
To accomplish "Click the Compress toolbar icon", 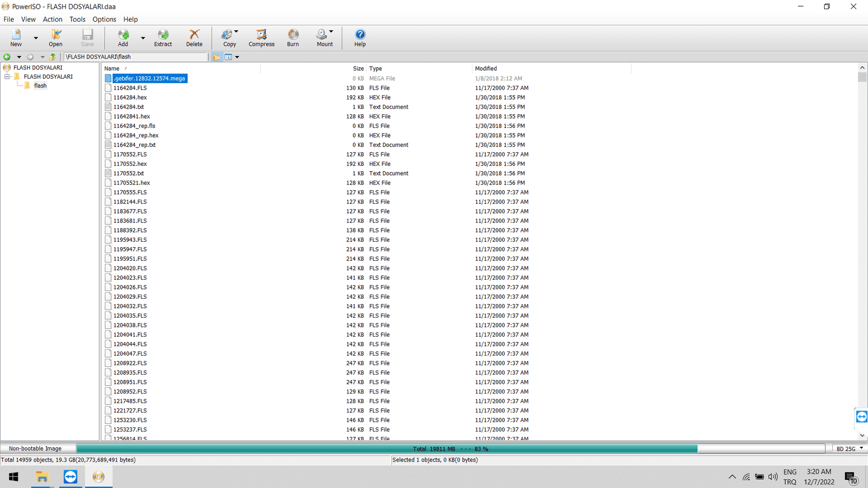I will click(261, 38).
